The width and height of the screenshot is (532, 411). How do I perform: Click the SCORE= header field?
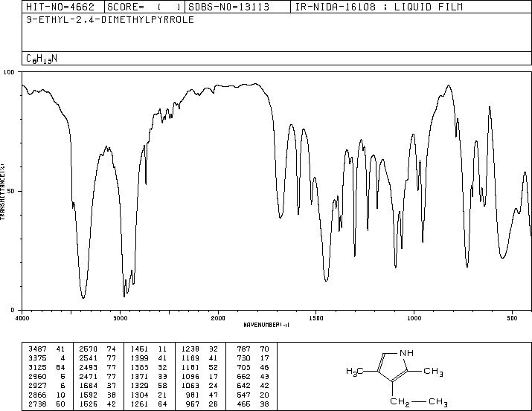(x=144, y=7)
